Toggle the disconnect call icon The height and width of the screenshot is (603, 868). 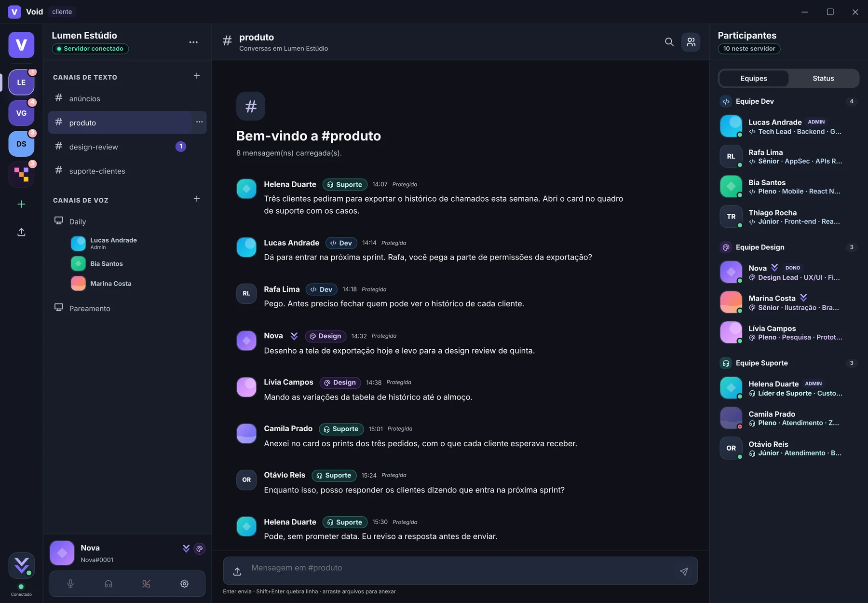point(146,584)
